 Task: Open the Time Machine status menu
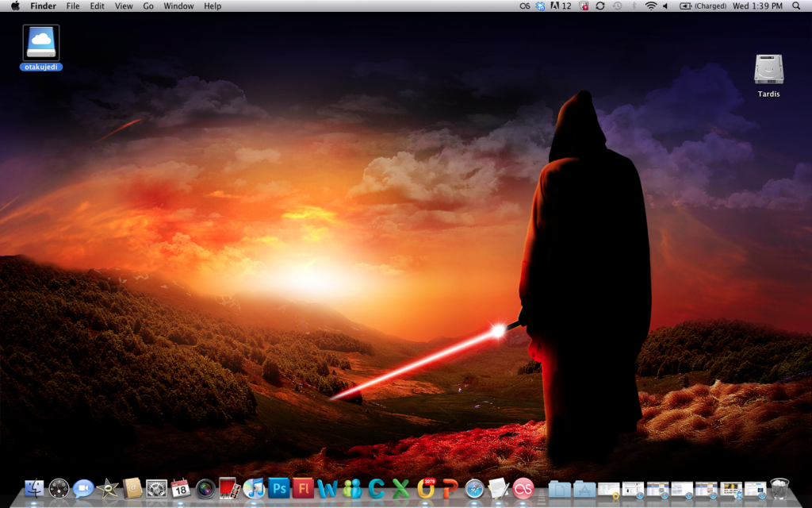click(617, 6)
